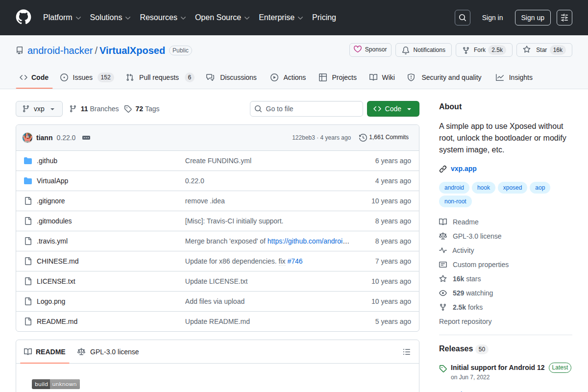Screen dimensions: 588x392
Task: Open the .gitmodules file
Action: (x=54, y=221)
